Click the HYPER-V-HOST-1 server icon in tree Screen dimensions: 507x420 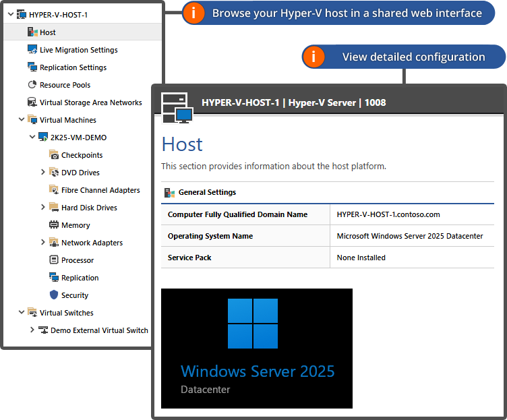[x=22, y=15]
